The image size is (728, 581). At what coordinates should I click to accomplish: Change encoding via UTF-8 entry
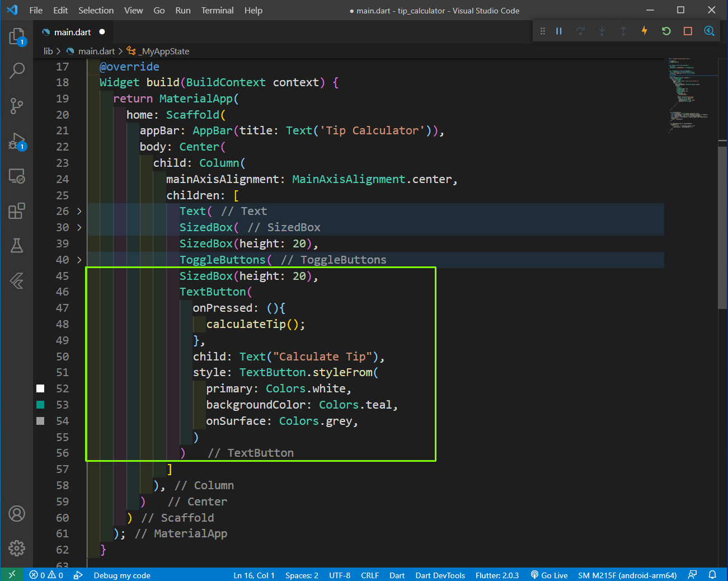[340, 575]
